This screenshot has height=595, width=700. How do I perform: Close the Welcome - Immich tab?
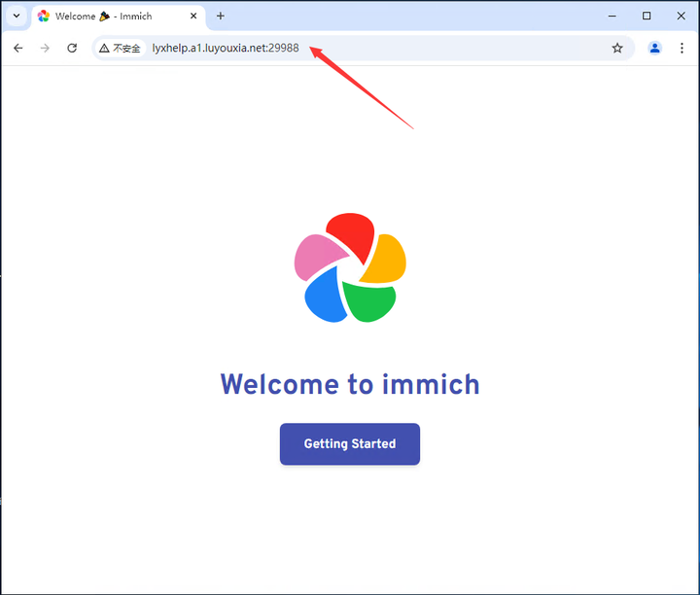tap(193, 17)
